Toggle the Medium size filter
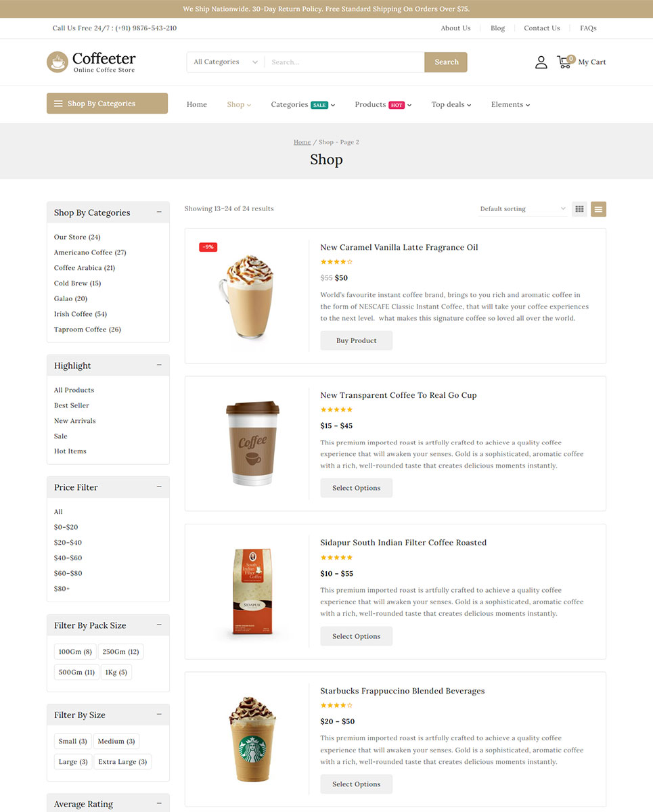Viewport: 653px width, 812px height. [x=116, y=742]
